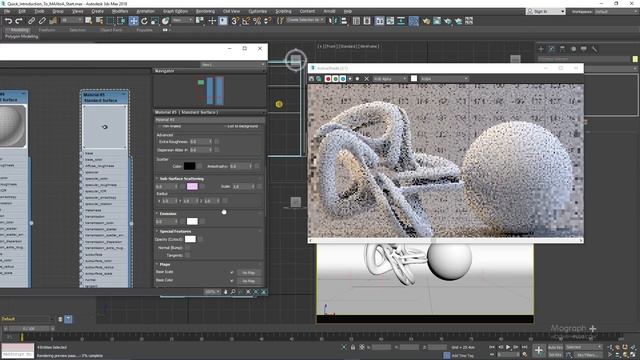Click the Scatter Color black swatch
The width and height of the screenshot is (640, 360).
[x=189, y=166]
